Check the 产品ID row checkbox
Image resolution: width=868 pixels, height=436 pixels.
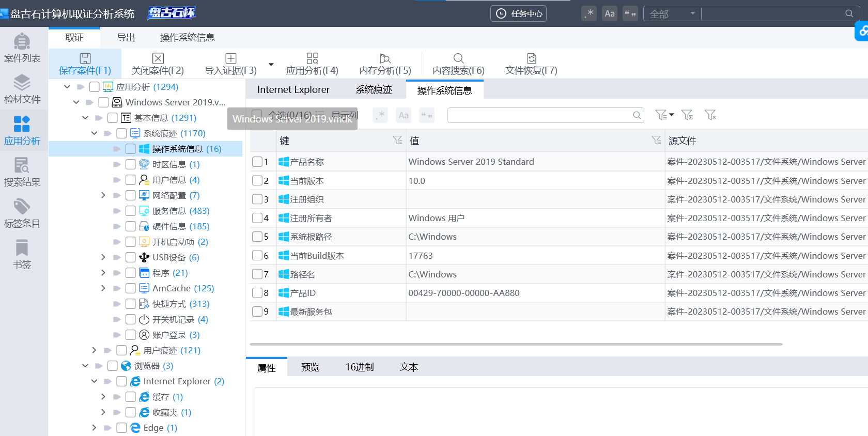pos(257,293)
